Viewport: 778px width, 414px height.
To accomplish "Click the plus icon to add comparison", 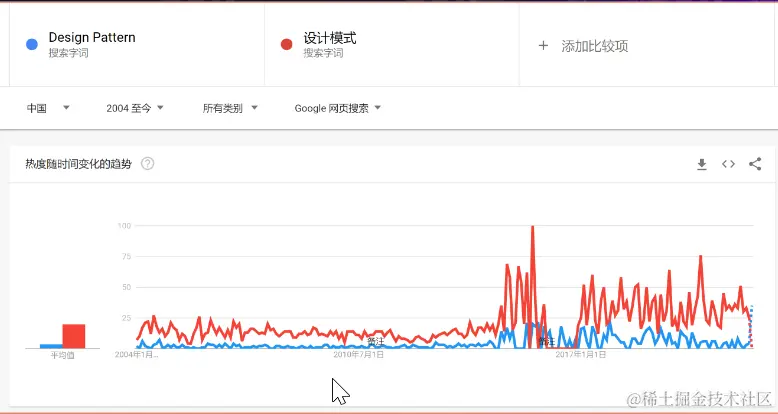I will tap(543, 46).
